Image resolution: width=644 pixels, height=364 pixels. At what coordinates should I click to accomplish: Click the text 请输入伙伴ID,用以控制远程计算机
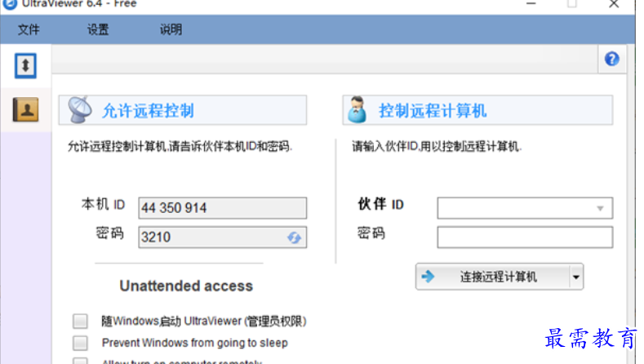(437, 146)
